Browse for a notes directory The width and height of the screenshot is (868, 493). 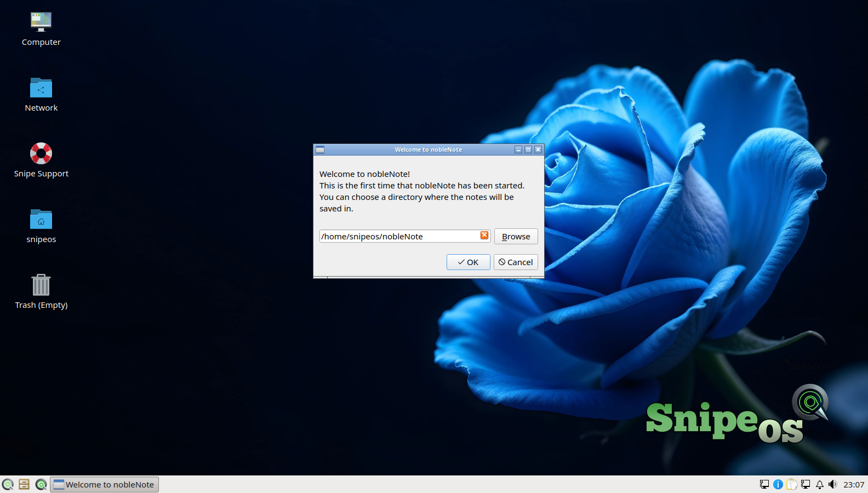516,237
